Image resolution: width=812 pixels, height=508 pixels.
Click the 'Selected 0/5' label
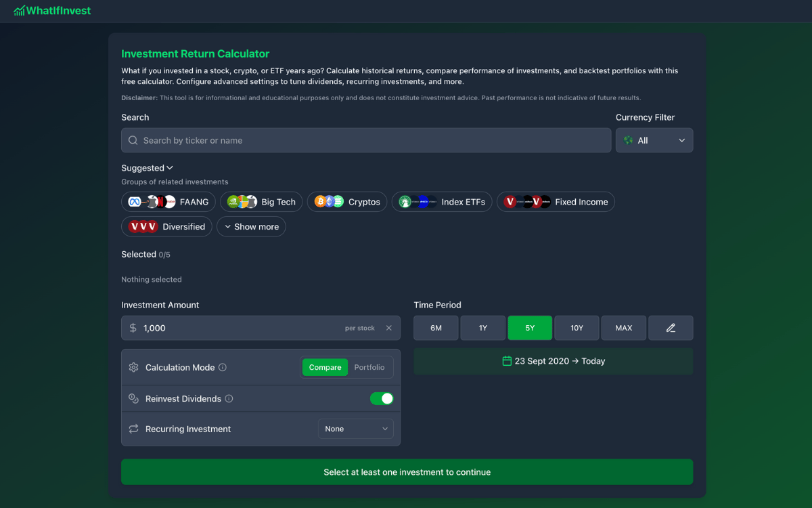145,255
